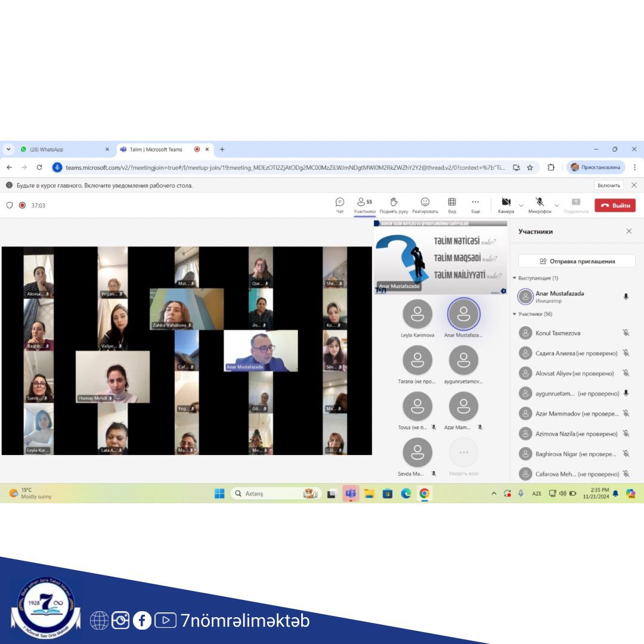Viewport: 644px width, 644px height.
Task: Open the tab search dropdown arrow
Action: click(8, 150)
